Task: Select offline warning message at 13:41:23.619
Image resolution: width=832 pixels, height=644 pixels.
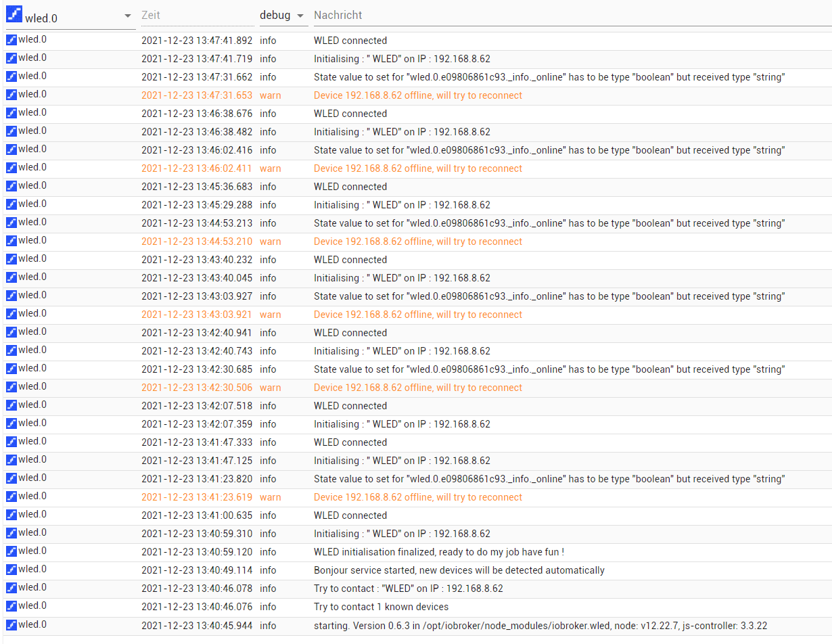Action: (x=418, y=497)
